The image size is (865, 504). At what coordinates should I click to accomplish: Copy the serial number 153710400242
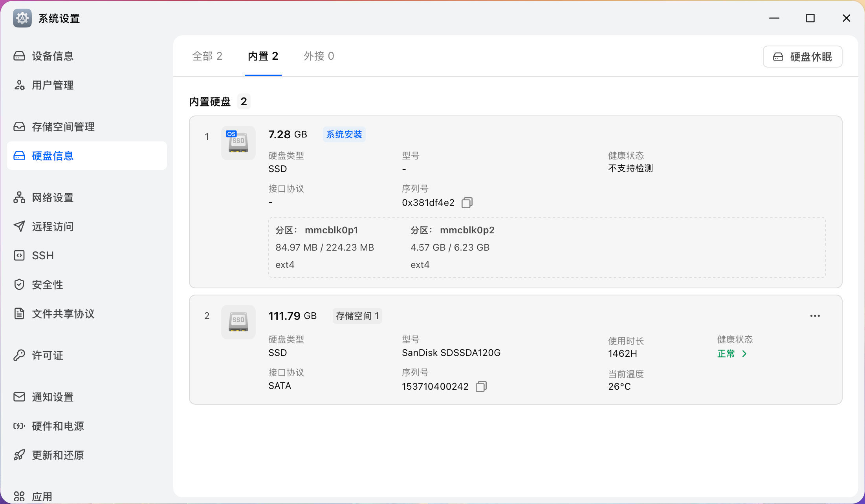click(481, 387)
